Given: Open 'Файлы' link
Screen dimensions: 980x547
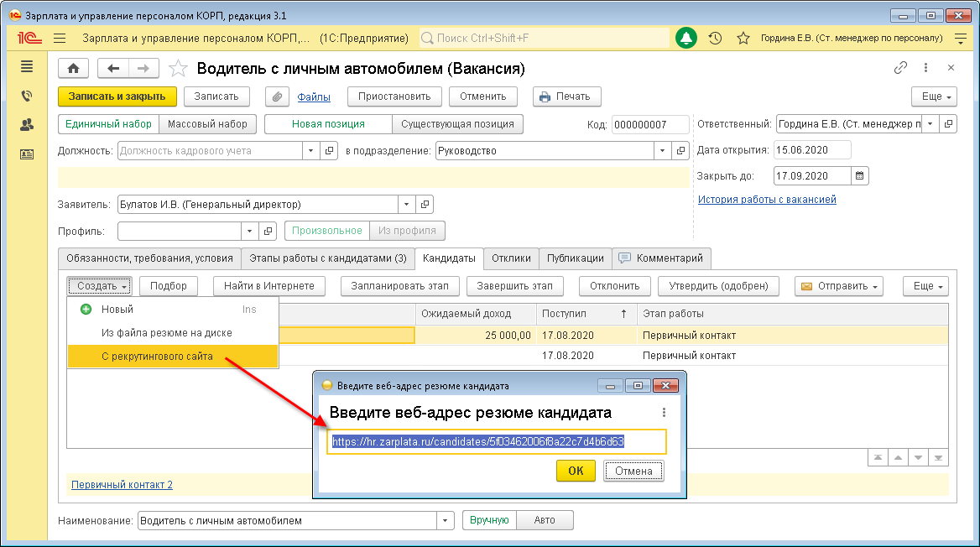Looking at the screenshot, I should pyautogui.click(x=314, y=96).
